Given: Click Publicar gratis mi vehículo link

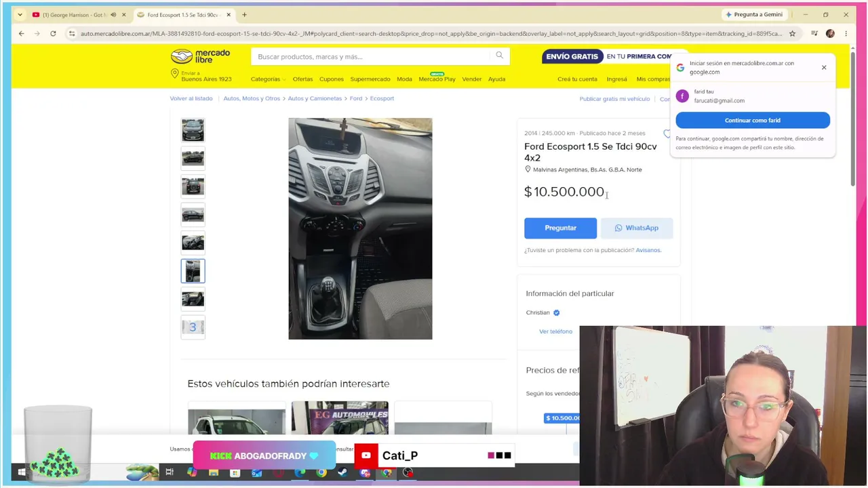Looking at the screenshot, I should pyautogui.click(x=614, y=99).
